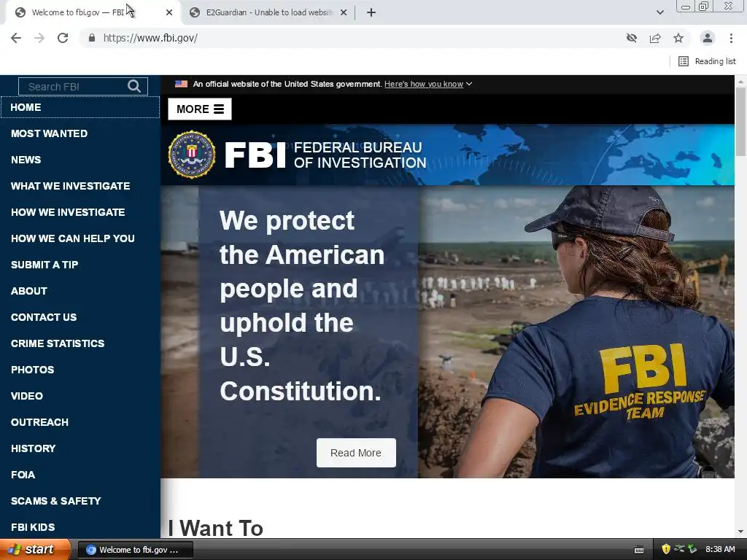Open SUBMIT A TIP in sidebar

click(44, 265)
